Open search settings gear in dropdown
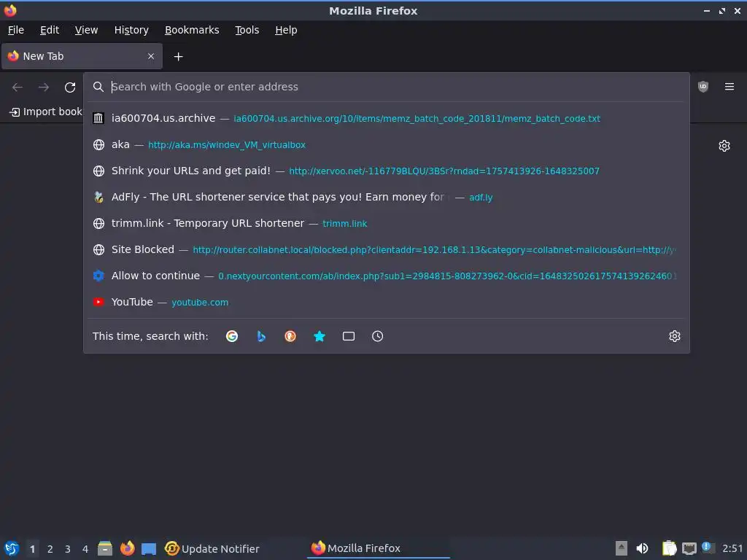 coord(675,336)
